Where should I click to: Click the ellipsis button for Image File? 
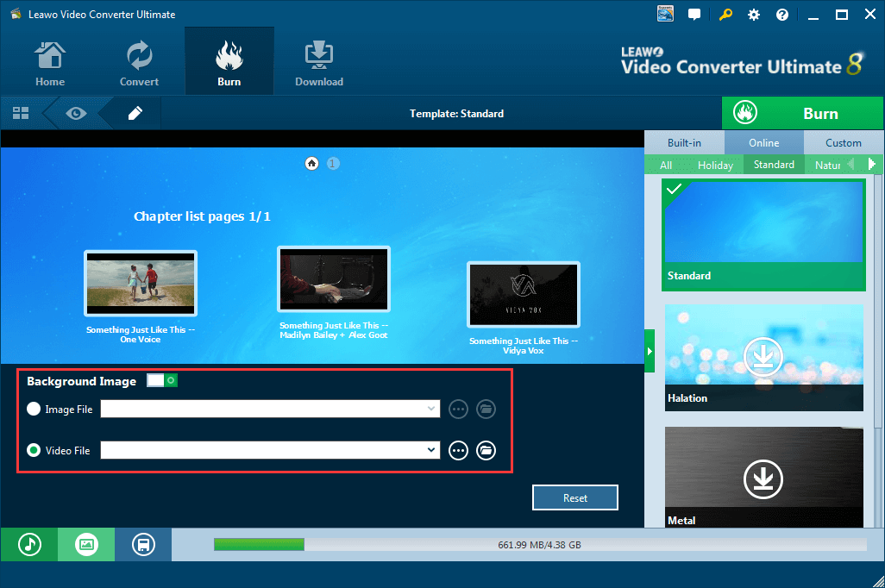[x=458, y=410]
